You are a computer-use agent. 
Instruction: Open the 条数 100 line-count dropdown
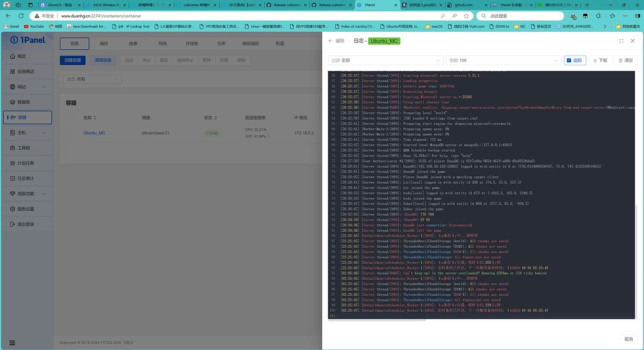pyautogui.click(x=503, y=60)
